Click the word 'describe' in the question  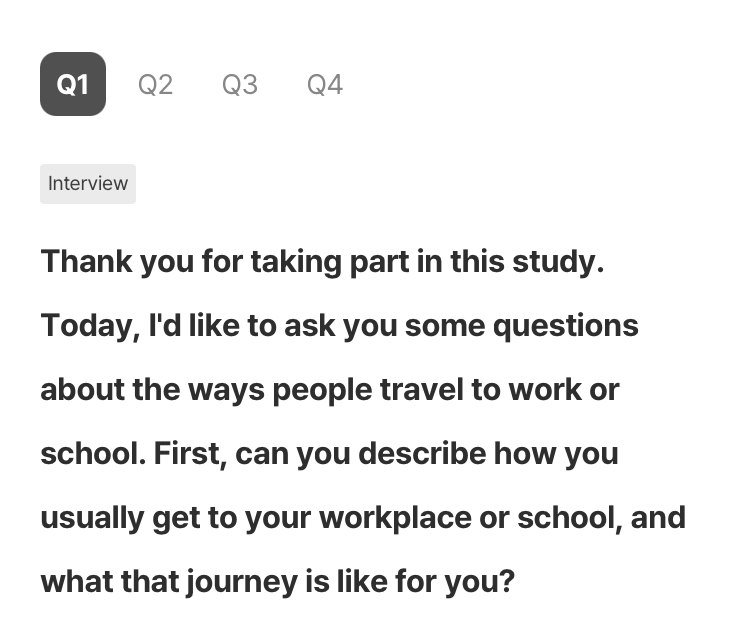[421, 454]
